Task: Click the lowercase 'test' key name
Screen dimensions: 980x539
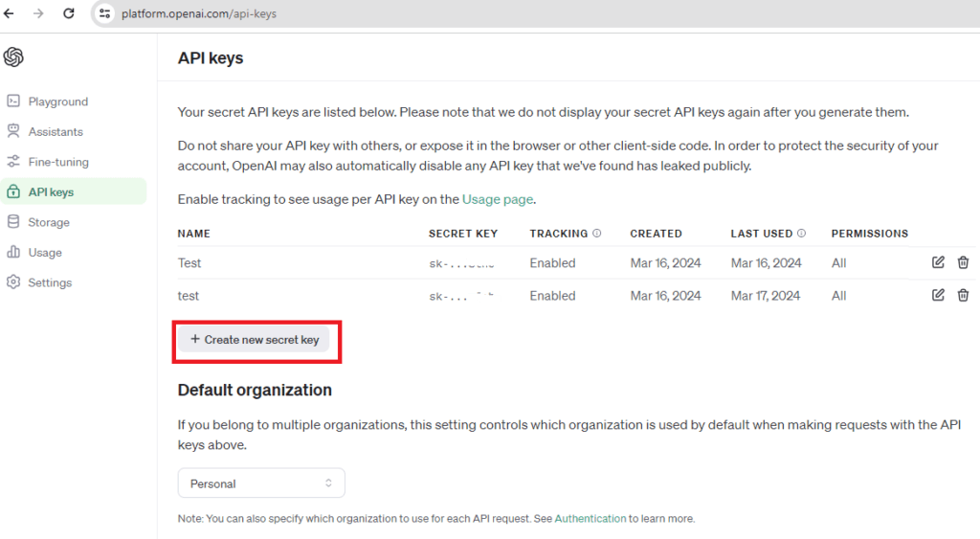Action: tap(189, 296)
